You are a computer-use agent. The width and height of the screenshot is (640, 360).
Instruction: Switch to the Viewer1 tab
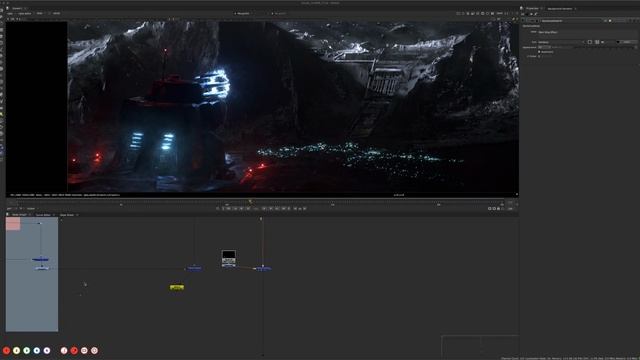pos(17,8)
